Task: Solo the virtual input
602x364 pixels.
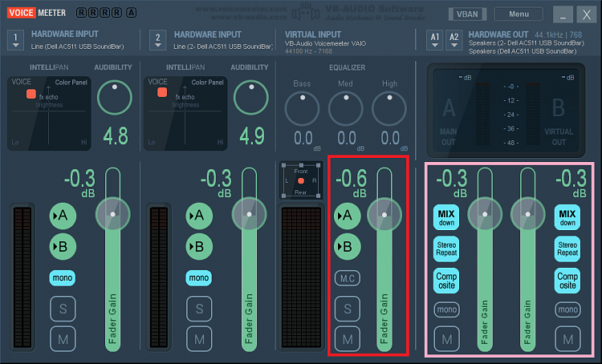Action: point(347,309)
